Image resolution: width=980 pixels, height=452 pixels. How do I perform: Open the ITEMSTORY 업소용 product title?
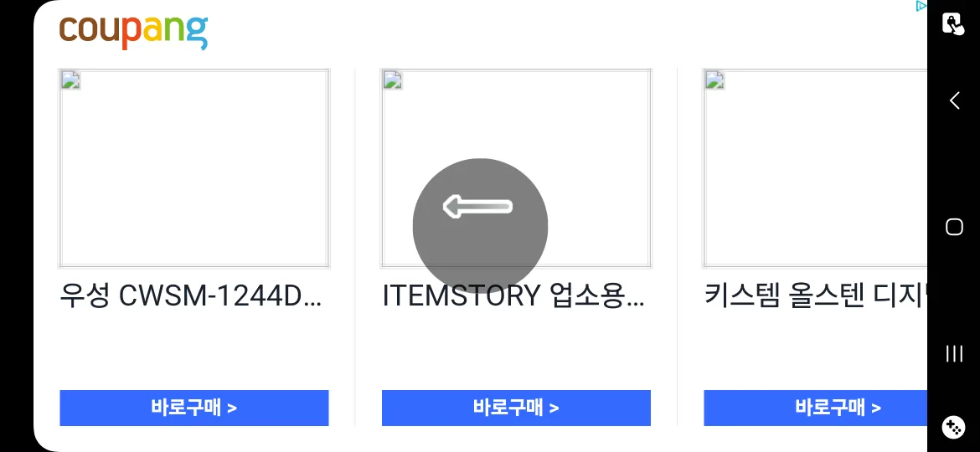click(x=513, y=296)
